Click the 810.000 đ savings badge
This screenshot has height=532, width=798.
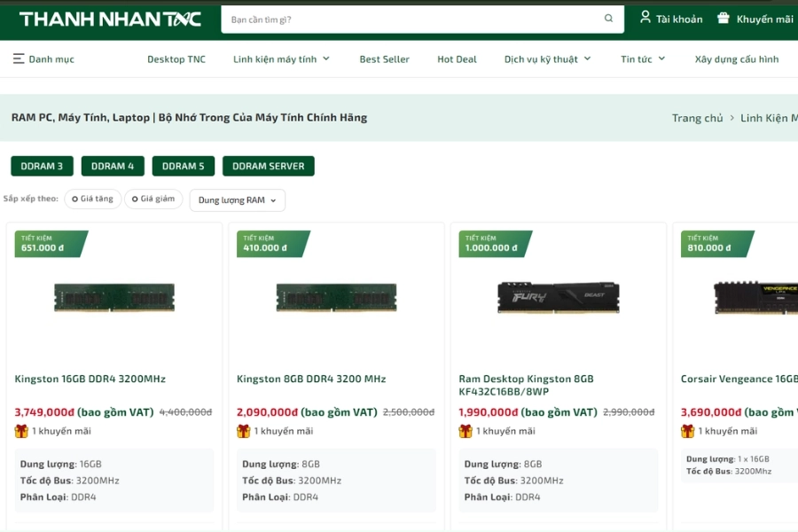(x=716, y=244)
